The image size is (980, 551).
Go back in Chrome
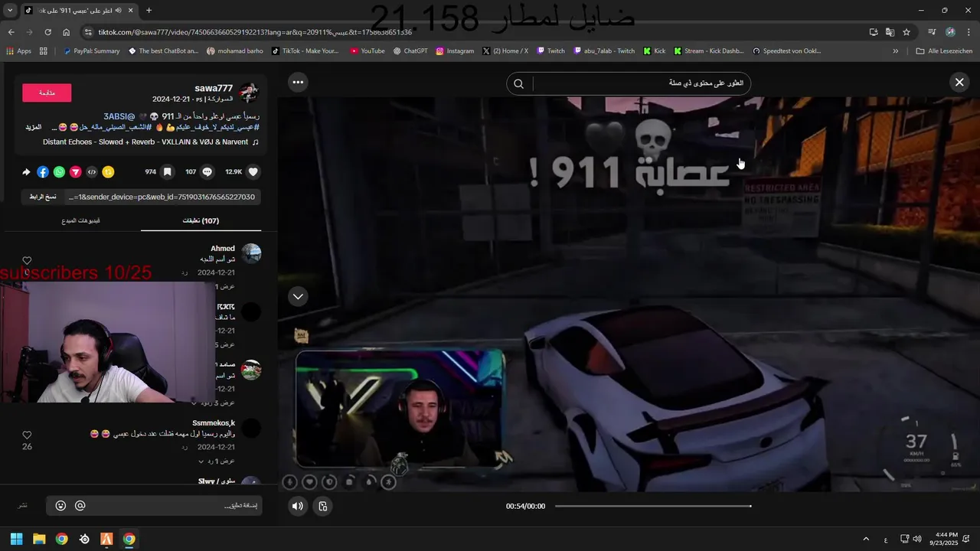point(11,32)
